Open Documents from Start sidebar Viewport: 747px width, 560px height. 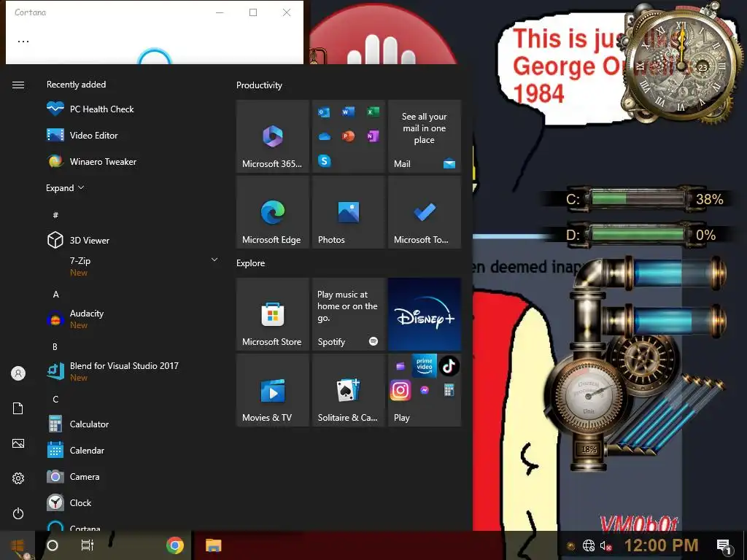(x=18, y=408)
